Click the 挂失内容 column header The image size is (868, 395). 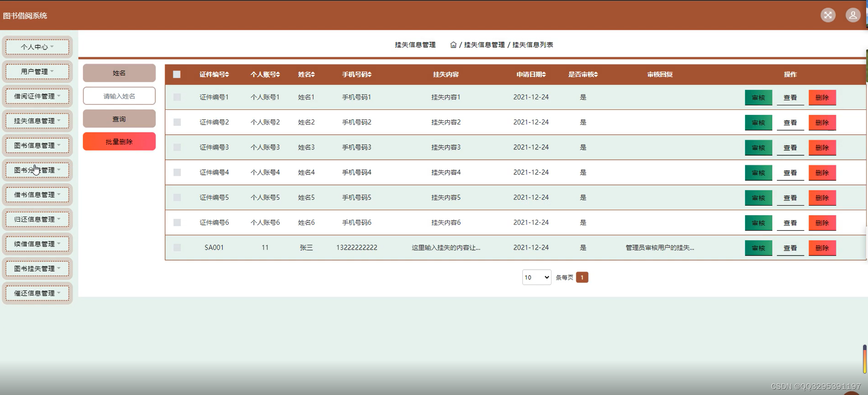(446, 74)
